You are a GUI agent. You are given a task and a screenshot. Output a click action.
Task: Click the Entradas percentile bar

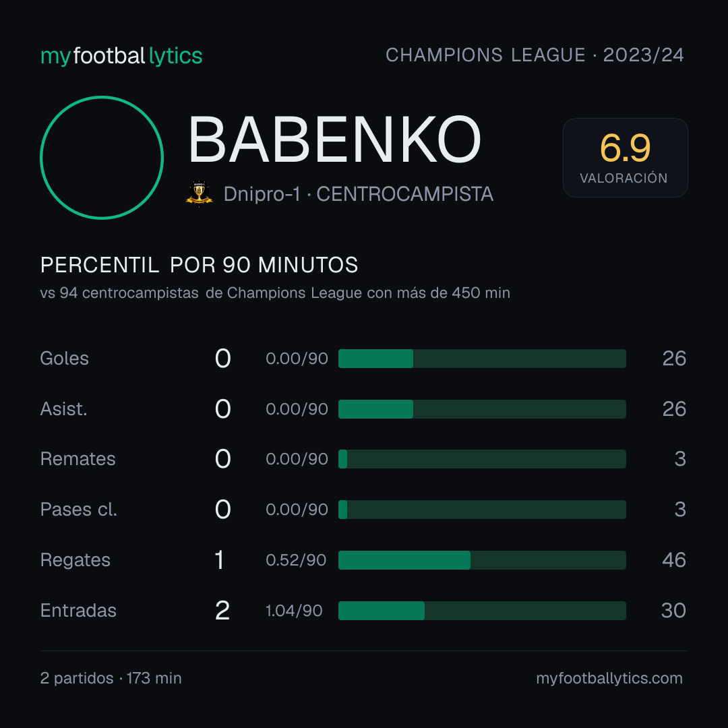point(482,611)
